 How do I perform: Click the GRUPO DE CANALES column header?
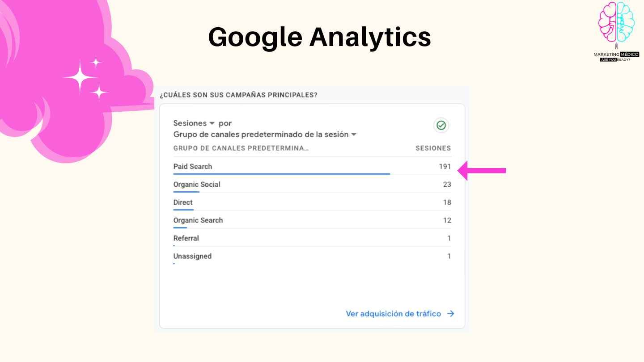click(x=241, y=148)
